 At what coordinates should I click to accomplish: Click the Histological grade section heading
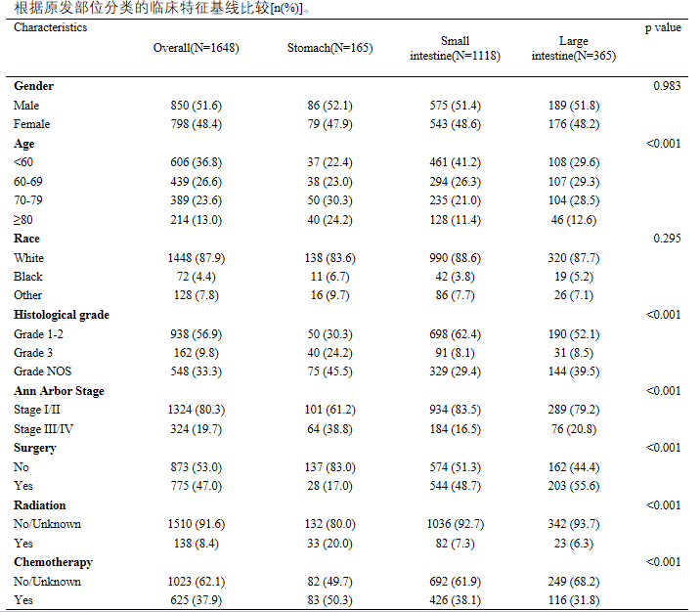tap(62, 315)
